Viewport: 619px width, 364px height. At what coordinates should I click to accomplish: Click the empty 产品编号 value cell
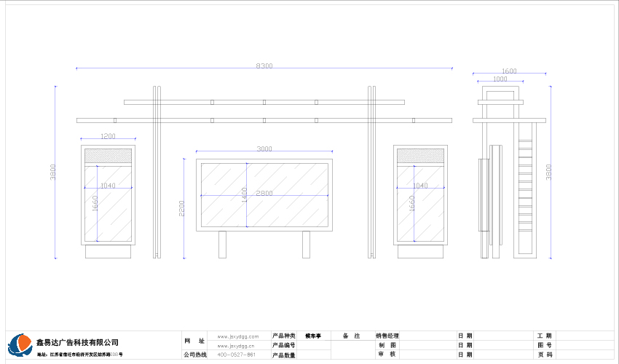(x=313, y=346)
